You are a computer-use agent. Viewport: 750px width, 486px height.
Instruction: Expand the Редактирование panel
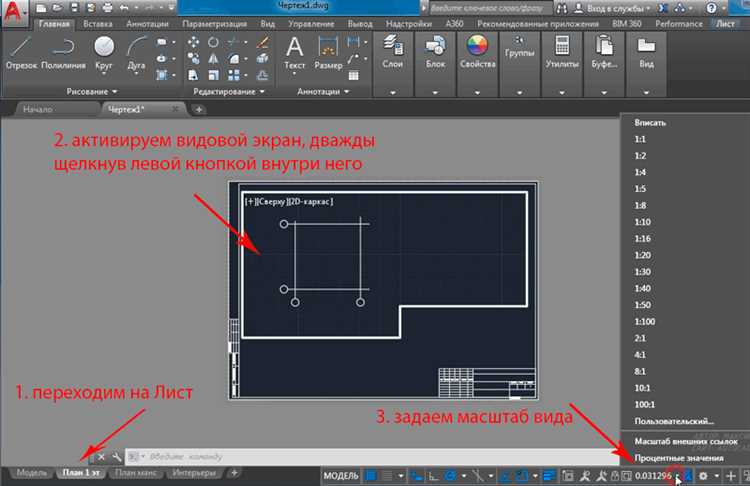click(x=229, y=91)
